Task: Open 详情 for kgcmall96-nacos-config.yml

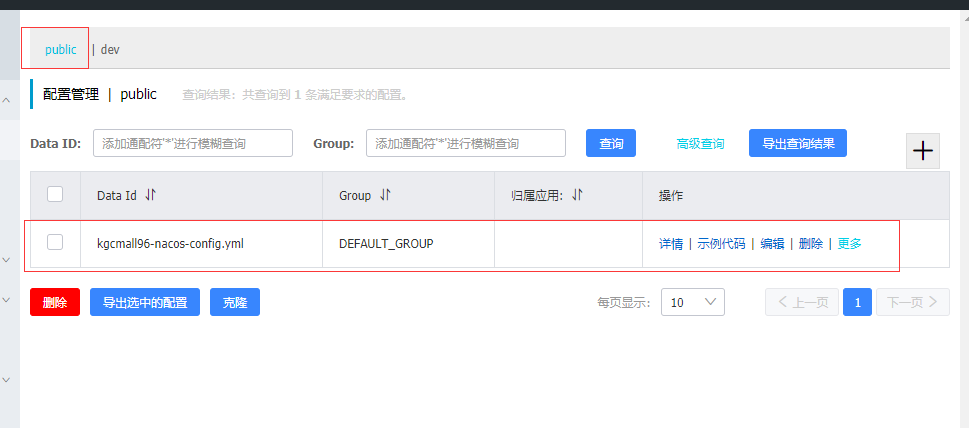Action: click(x=671, y=244)
